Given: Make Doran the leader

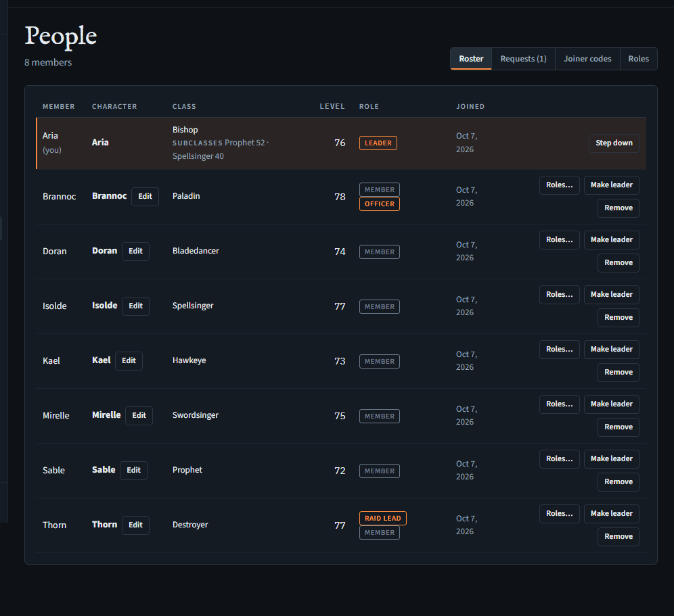Looking at the screenshot, I should (611, 239).
